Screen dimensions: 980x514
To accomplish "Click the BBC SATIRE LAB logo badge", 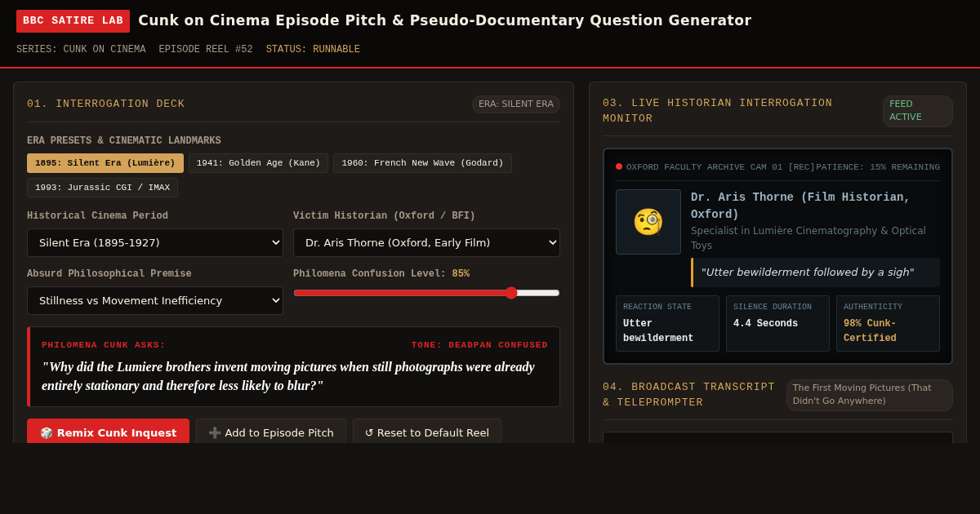I will pos(73,20).
